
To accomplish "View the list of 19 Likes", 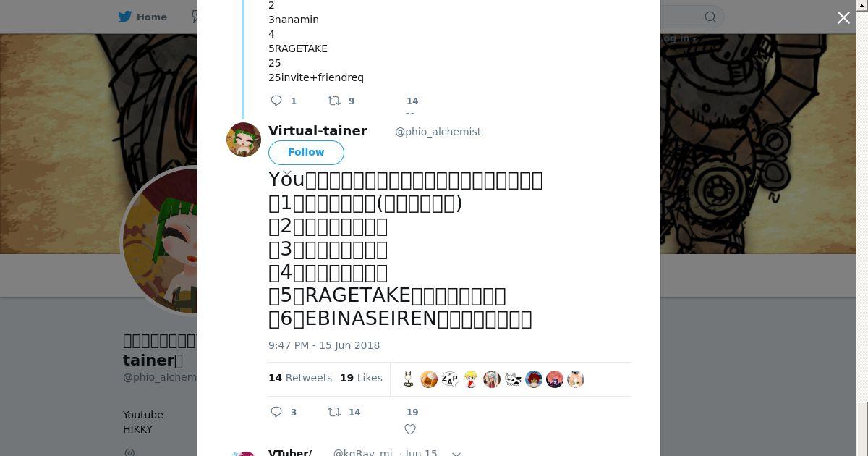I will (361, 378).
